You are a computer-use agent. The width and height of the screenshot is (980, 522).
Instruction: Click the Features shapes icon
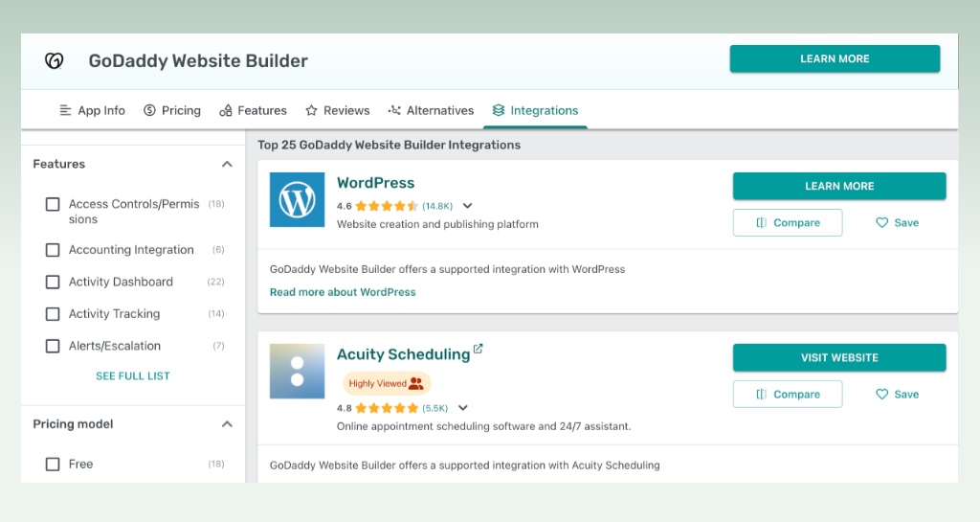coord(226,111)
